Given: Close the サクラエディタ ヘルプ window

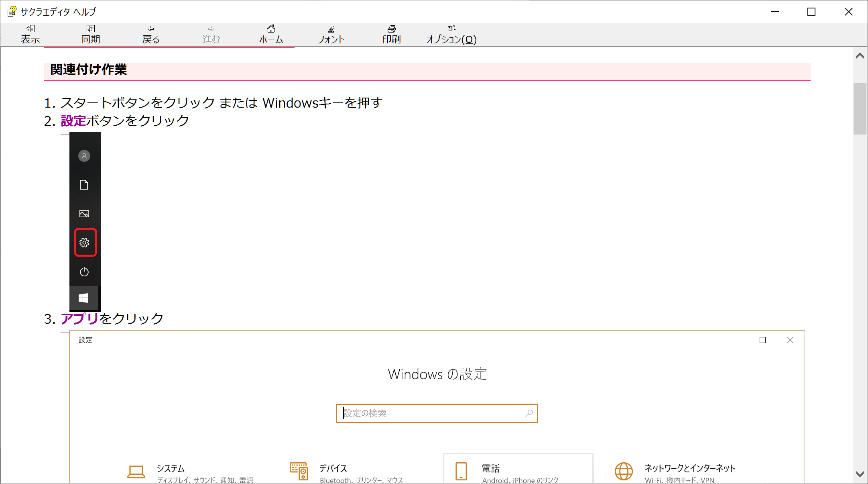Looking at the screenshot, I should (x=849, y=12).
